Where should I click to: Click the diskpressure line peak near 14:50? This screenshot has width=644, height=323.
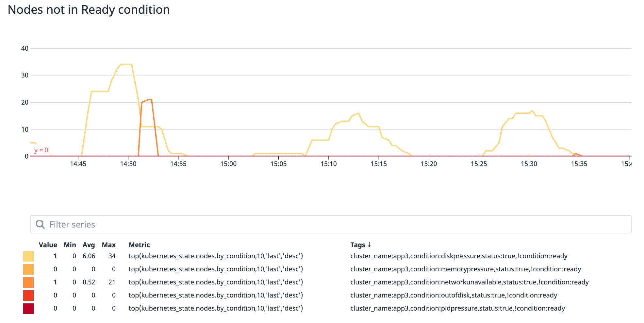click(x=126, y=64)
